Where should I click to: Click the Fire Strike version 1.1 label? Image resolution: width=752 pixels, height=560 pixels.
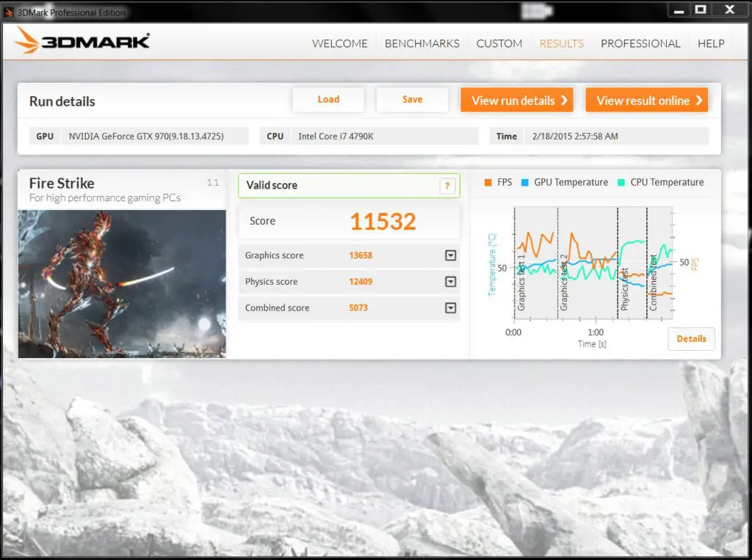[213, 183]
